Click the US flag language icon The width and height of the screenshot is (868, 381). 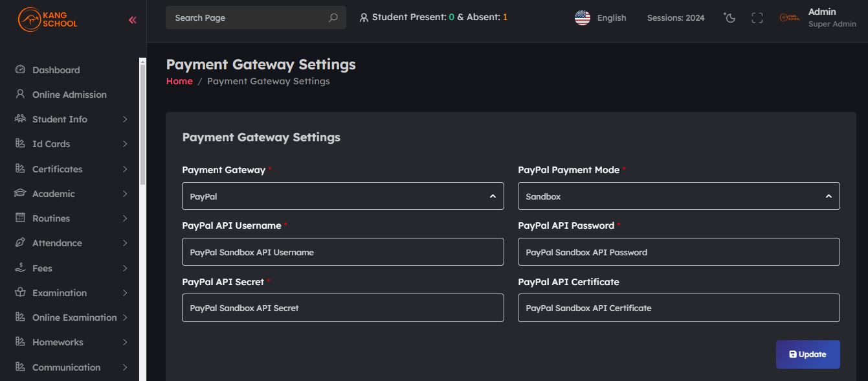point(583,17)
